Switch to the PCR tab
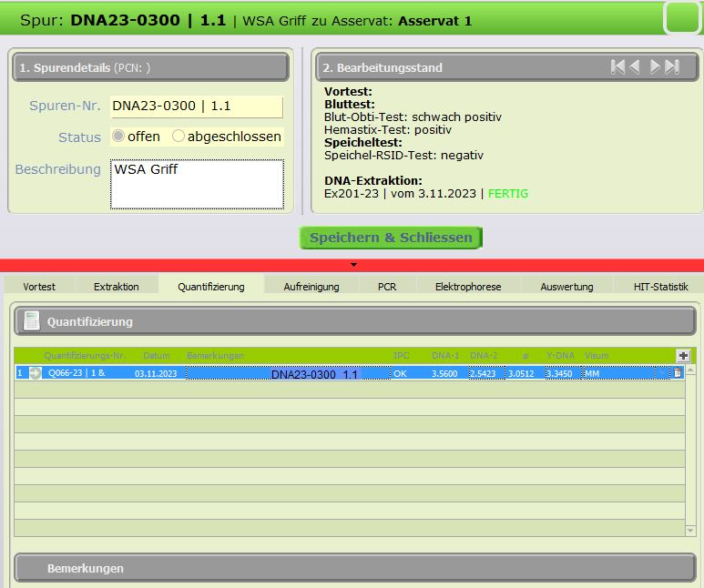The image size is (704, 588). point(387,287)
